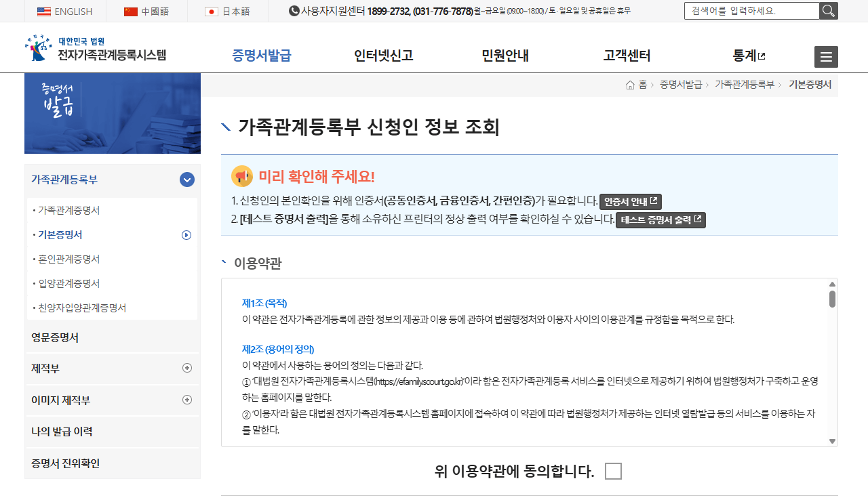Open the 고객센터 main menu
The width and height of the screenshot is (868, 502).
click(627, 56)
